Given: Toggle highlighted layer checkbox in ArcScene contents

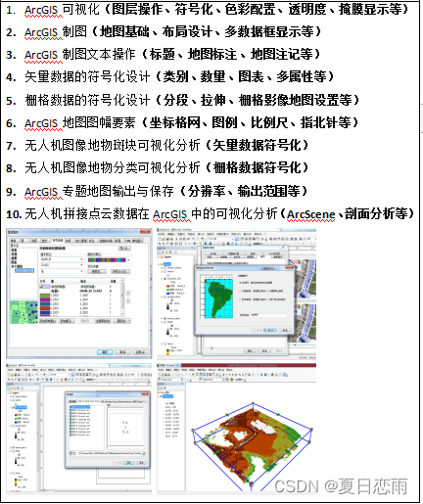Looking at the screenshot, I should click(161, 396).
